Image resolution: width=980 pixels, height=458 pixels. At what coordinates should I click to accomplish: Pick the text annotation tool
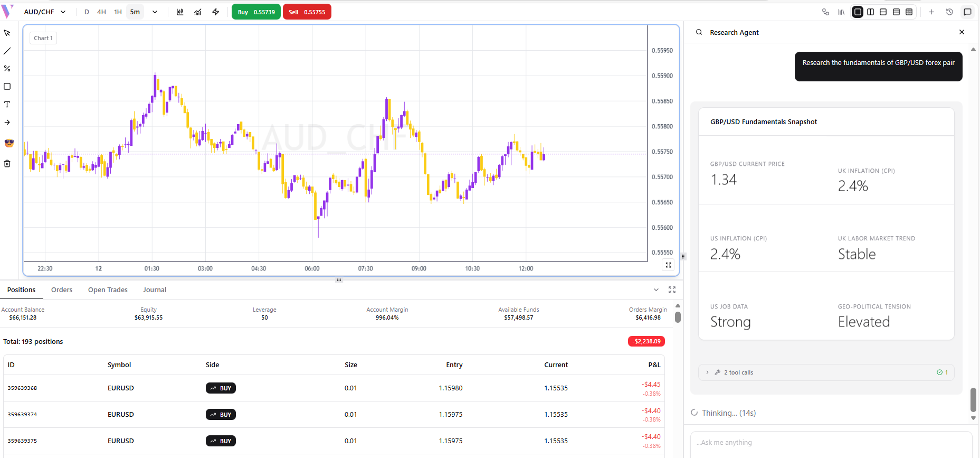(x=7, y=105)
